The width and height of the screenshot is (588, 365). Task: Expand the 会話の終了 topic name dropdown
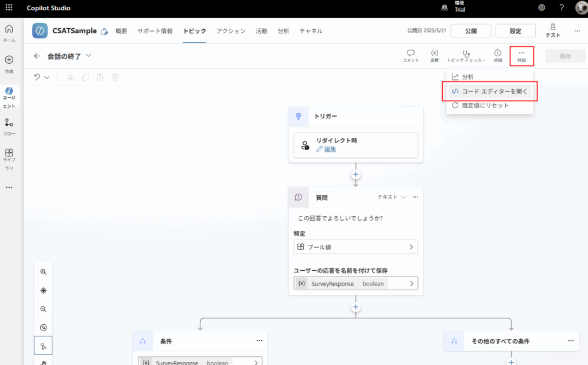(88, 56)
